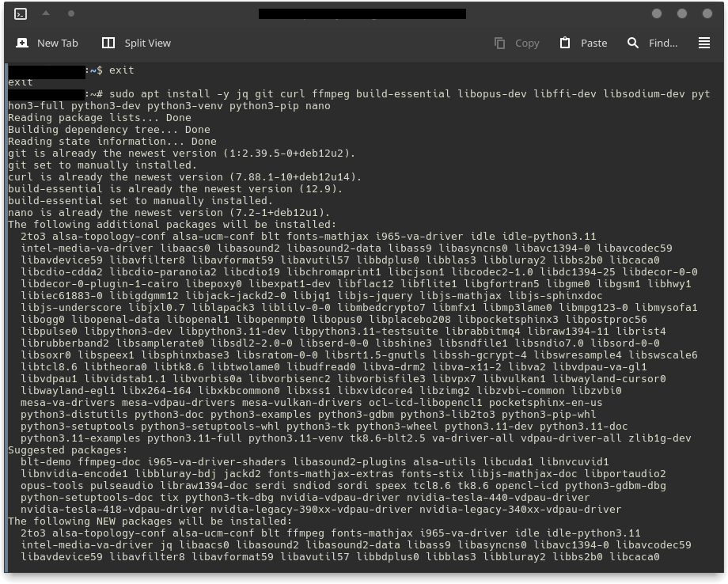Choose the Paste text label

[593, 43]
